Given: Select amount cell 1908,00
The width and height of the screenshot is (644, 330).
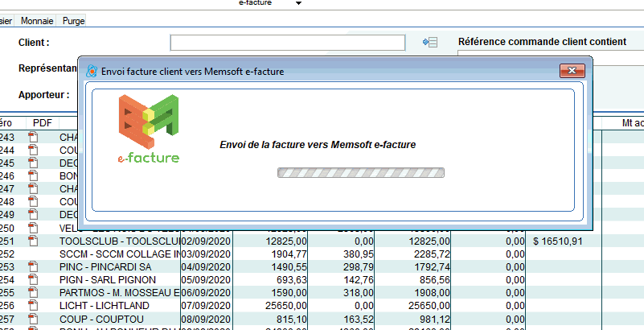Looking at the screenshot, I should [x=412, y=293].
